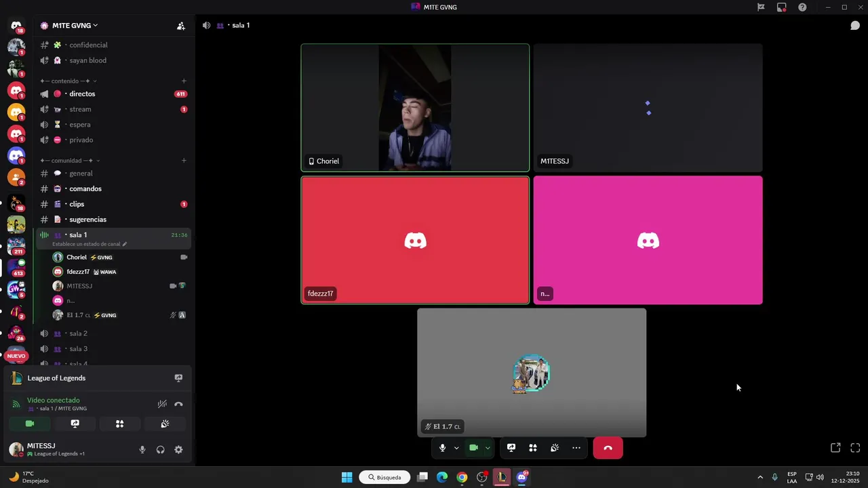868x488 pixels.
Task: Open the Discord direct messages home icon
Action: tap(16, 26)
